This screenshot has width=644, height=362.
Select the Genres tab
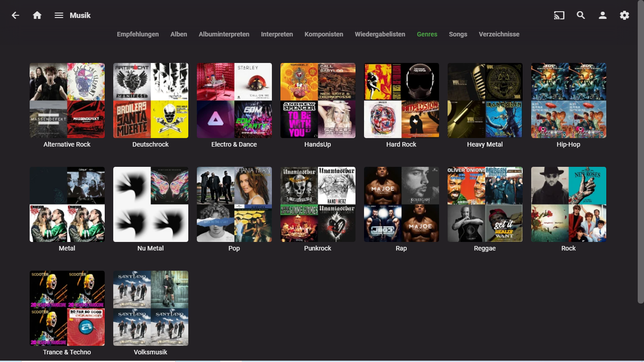coord(427,34)
